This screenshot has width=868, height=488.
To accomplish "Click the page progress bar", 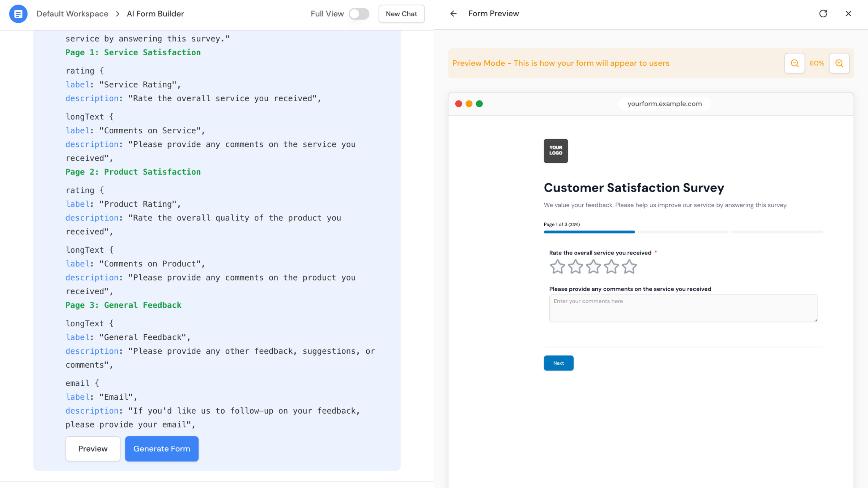I will (x=683, y=232).
